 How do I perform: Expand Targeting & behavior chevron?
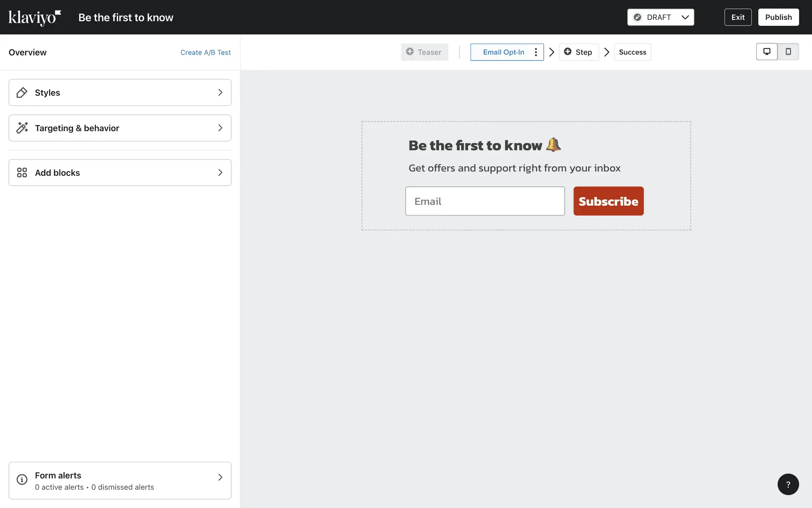coord(220,128)
